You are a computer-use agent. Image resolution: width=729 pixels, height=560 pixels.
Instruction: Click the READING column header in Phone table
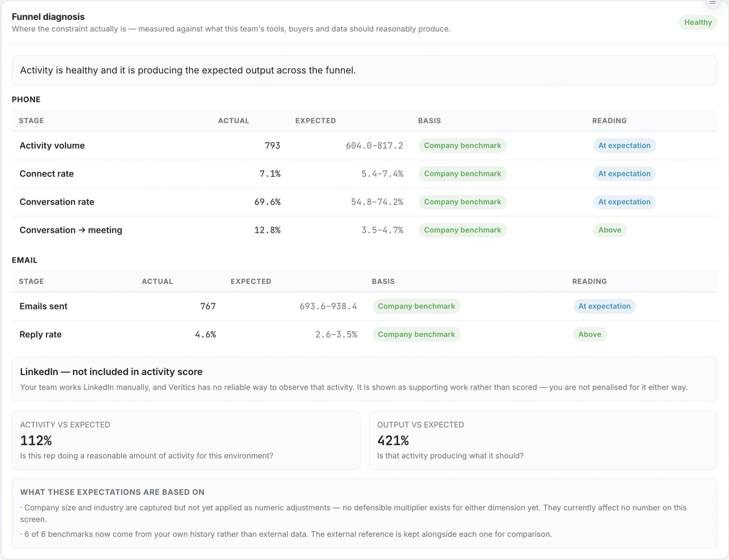[x=609, y=121]
